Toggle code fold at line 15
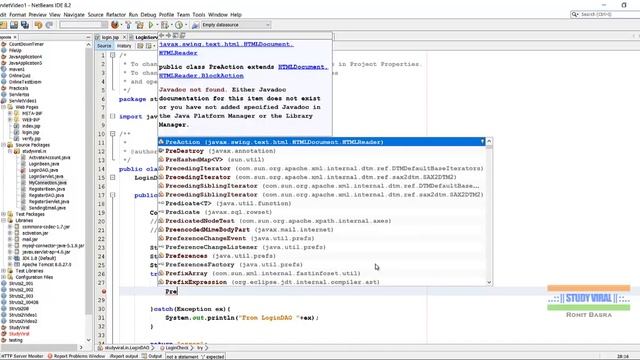 click(x=113, y=178)
